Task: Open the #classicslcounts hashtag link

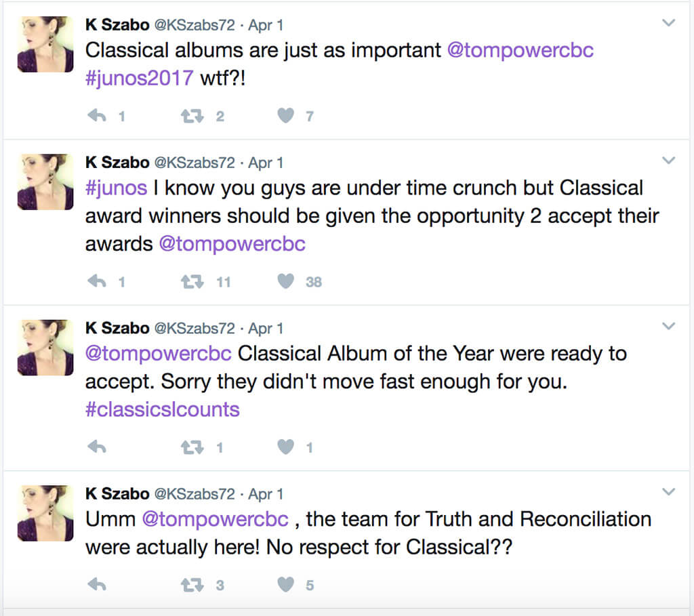Action: 162,409
